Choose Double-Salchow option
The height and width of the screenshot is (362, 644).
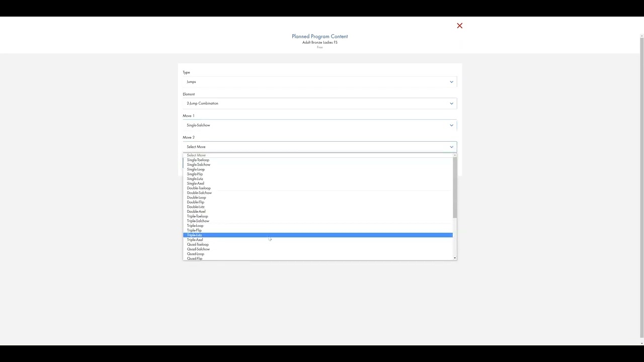317,193
